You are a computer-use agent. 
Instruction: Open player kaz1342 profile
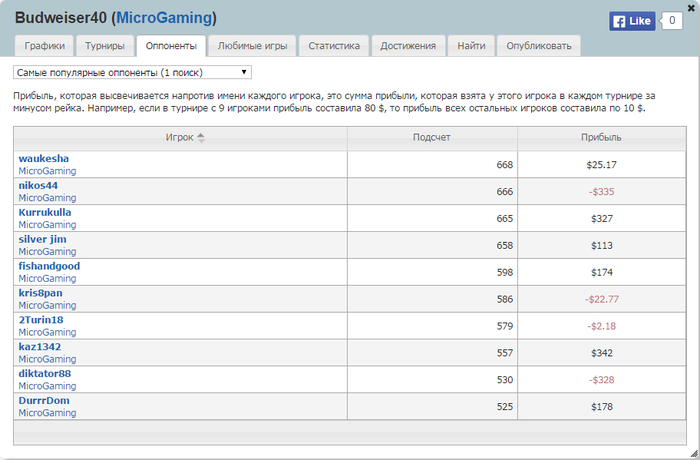click(40, 347)
